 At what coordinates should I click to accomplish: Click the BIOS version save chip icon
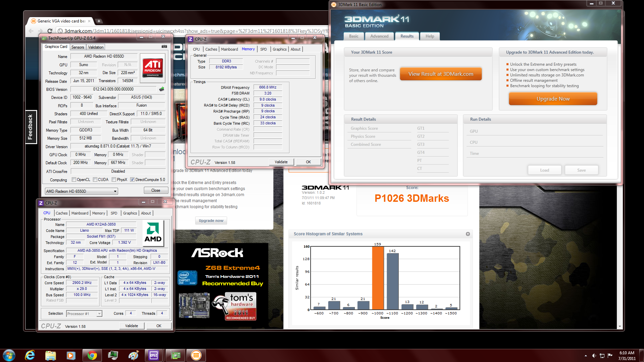coord(162,89)
